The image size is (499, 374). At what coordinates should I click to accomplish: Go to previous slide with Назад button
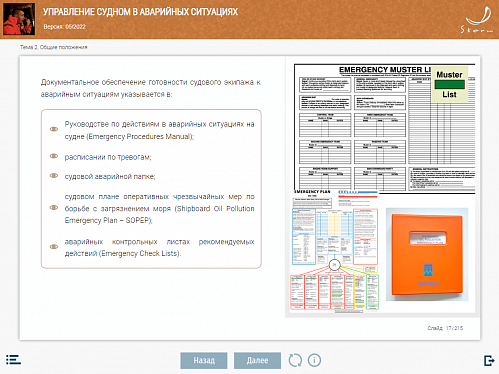pyautogui.click(x=204, y=360)
